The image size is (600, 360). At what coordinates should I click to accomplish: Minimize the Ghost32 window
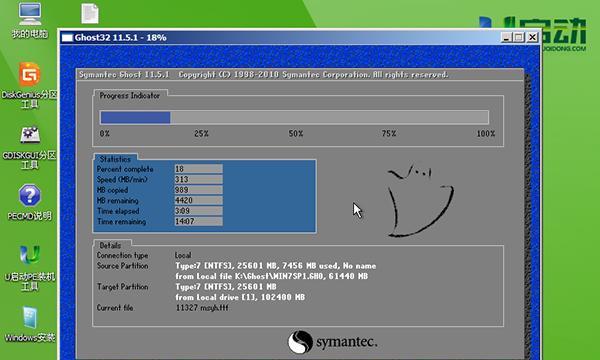point(506,37)
